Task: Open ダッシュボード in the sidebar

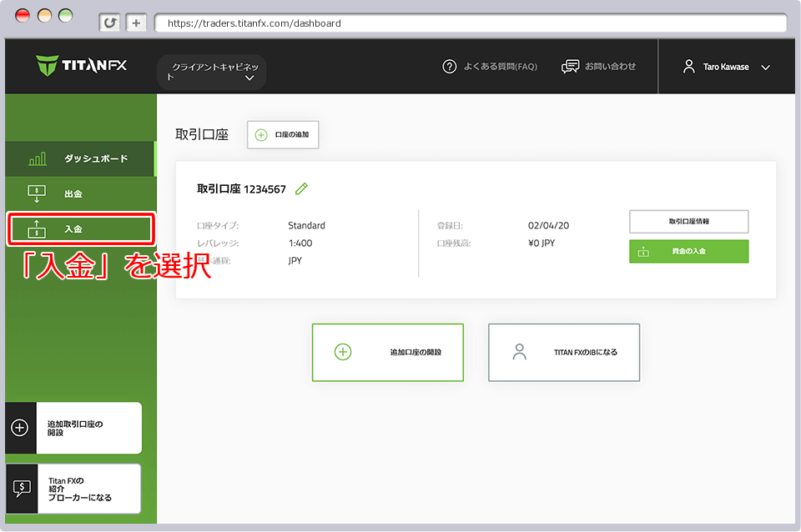Action: [x=80, y=158]
